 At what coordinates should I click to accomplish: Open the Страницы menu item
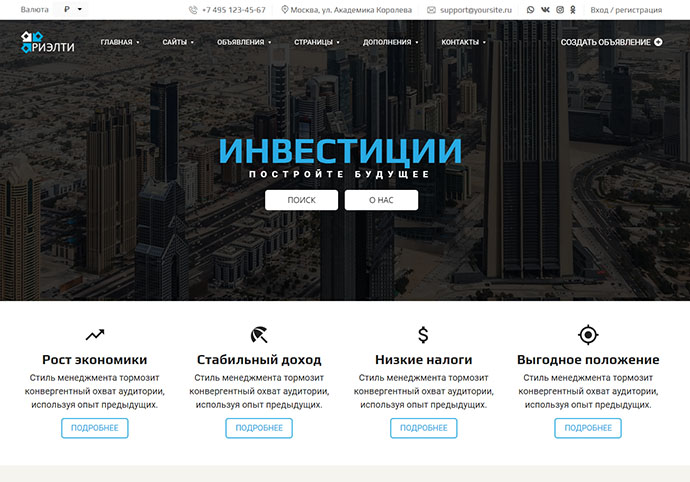pyautogui.click(x=317, y=42)
